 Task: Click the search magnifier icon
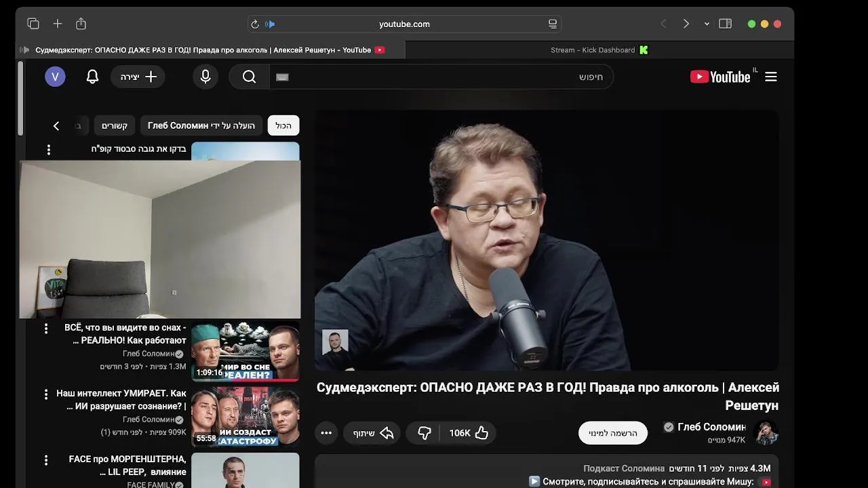coord(249,77)
